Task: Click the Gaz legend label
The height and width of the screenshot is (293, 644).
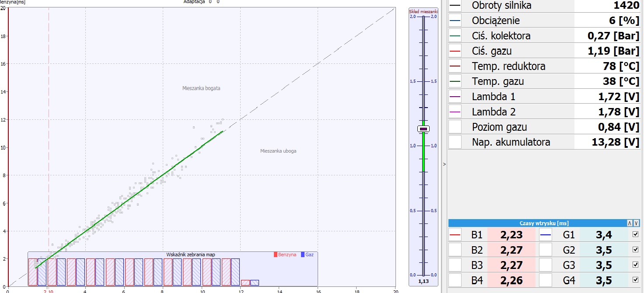Action: (x=309, y=255)
